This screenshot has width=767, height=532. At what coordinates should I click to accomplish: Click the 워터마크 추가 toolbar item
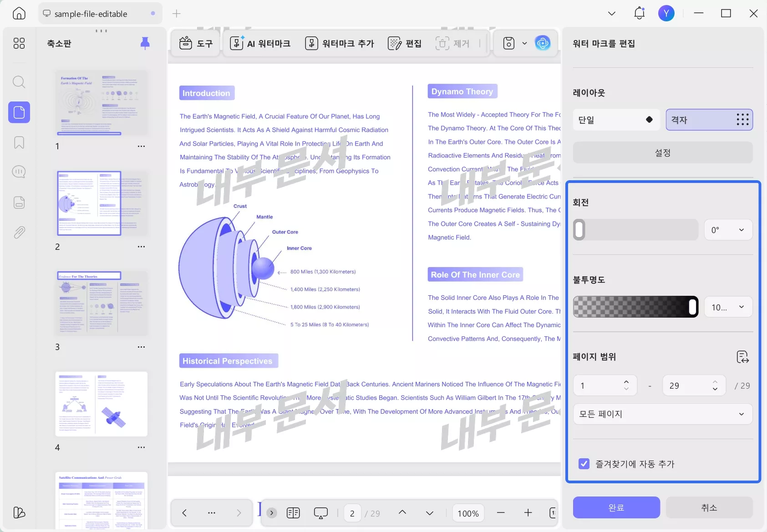(340, 43)
